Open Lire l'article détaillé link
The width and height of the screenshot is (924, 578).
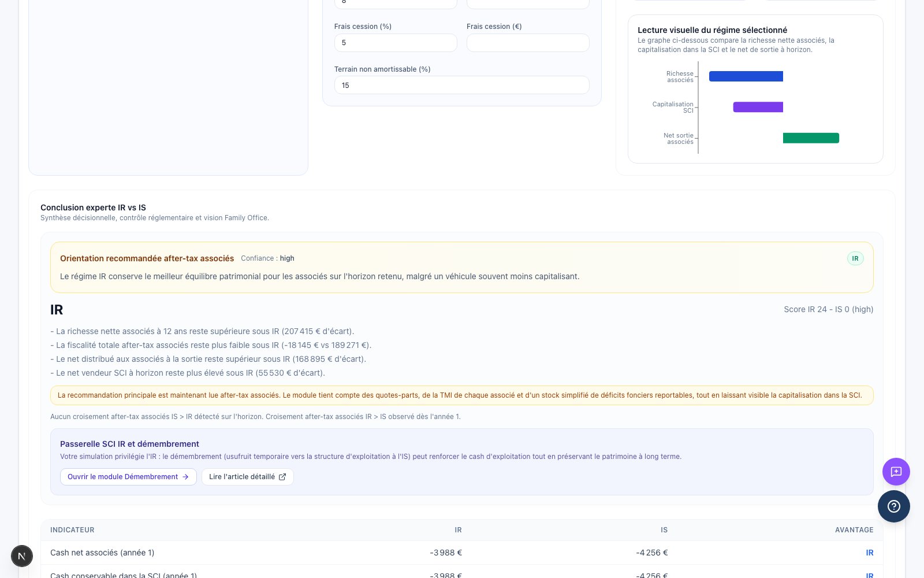coord(247,477)
